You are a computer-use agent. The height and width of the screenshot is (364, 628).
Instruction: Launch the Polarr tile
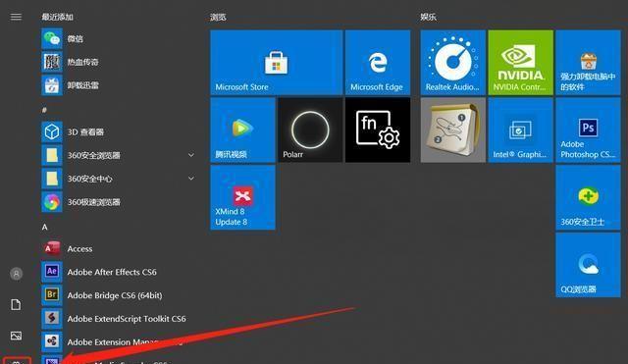coord(310,130)
